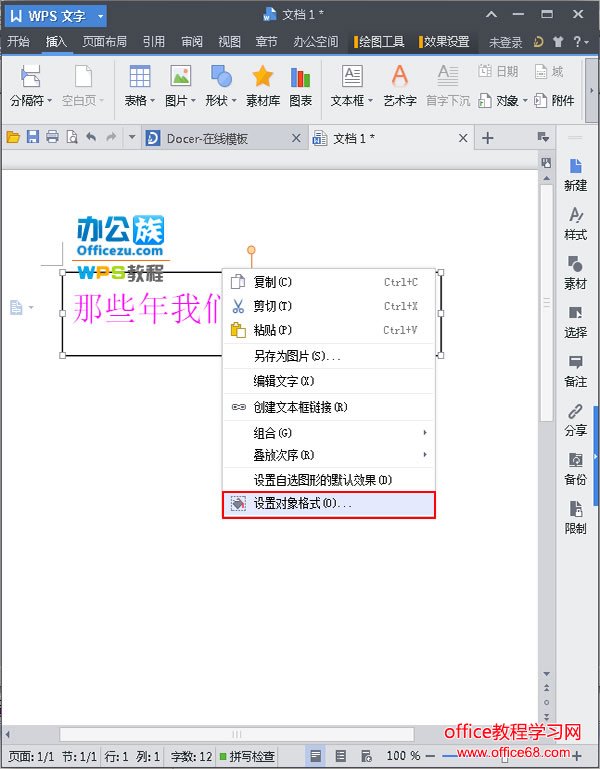600x769 pixels.
Task: Undo the last action
Action: (91, 137)
